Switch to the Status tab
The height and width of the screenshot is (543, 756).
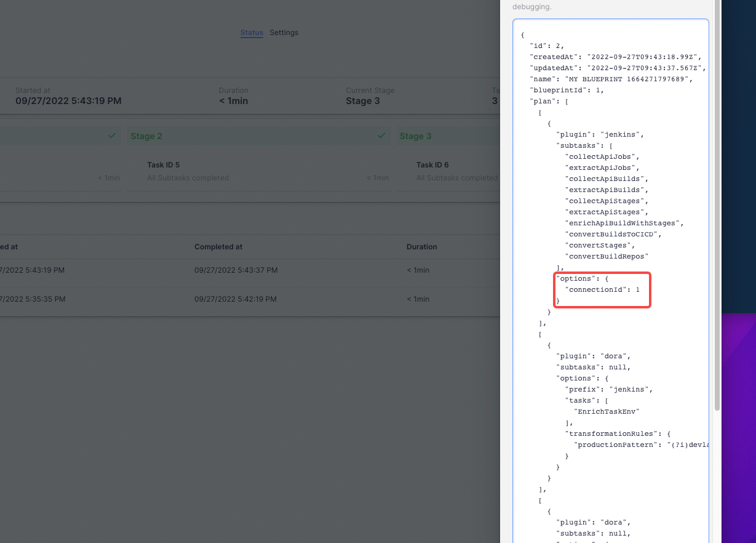[x=252, y=33]
